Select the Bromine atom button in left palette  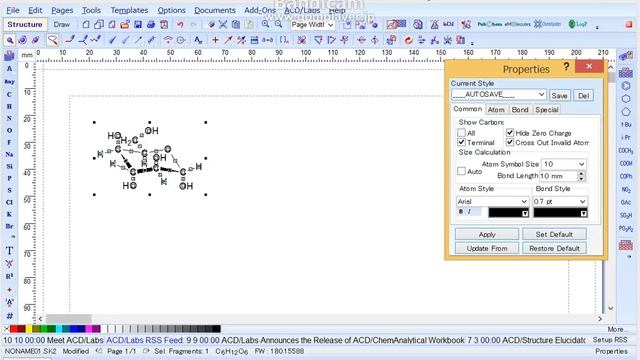pos(9,226)
